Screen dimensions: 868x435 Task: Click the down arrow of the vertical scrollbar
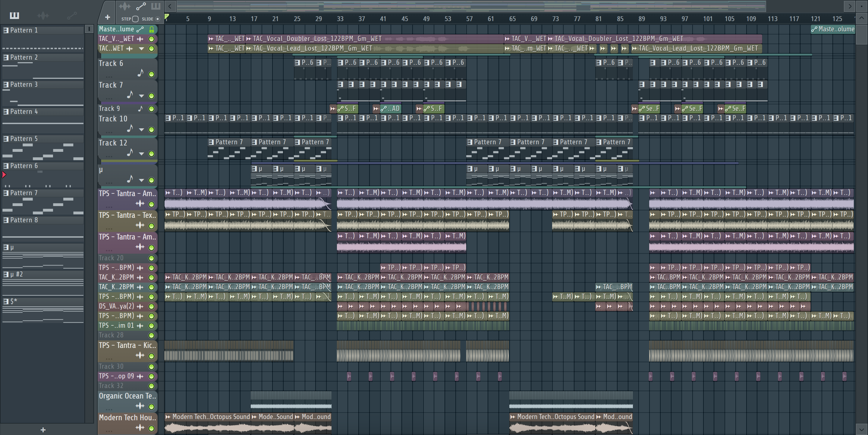click(862, 429)
